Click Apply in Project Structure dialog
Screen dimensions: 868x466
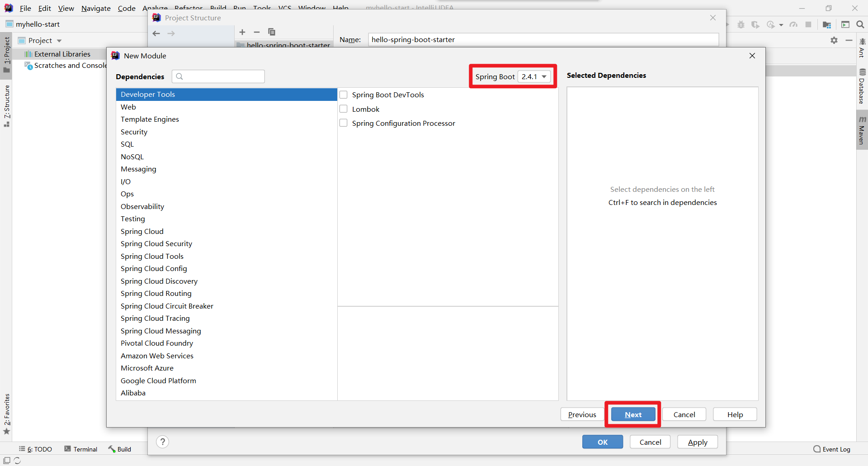[x=698, y=442]
